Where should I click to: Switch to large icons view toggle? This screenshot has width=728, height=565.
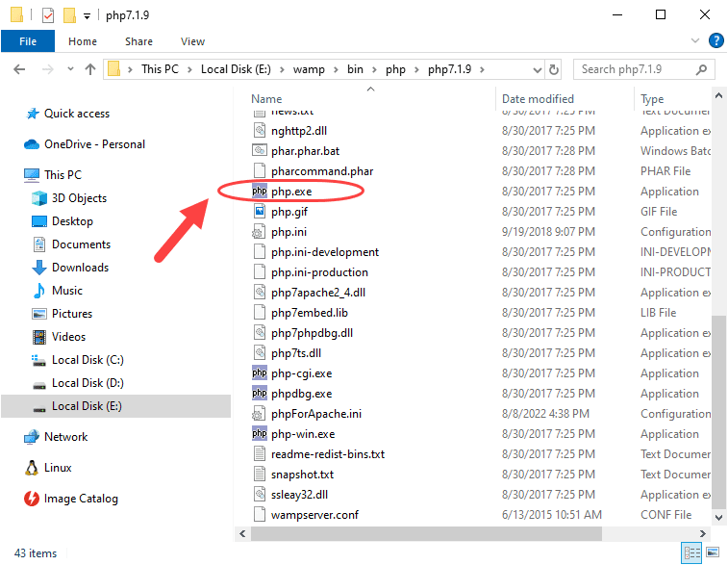[x=713, y=552]
